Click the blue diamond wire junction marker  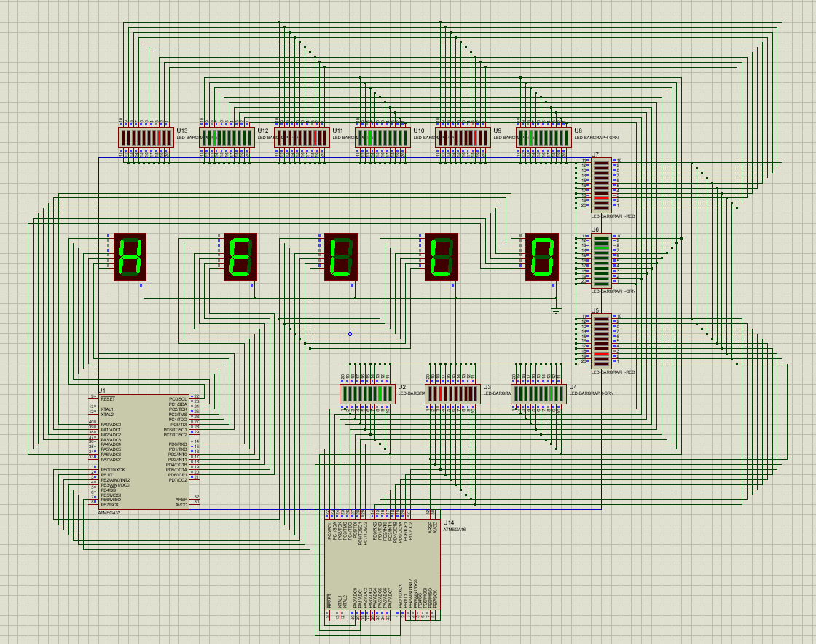tap(350, 334)
